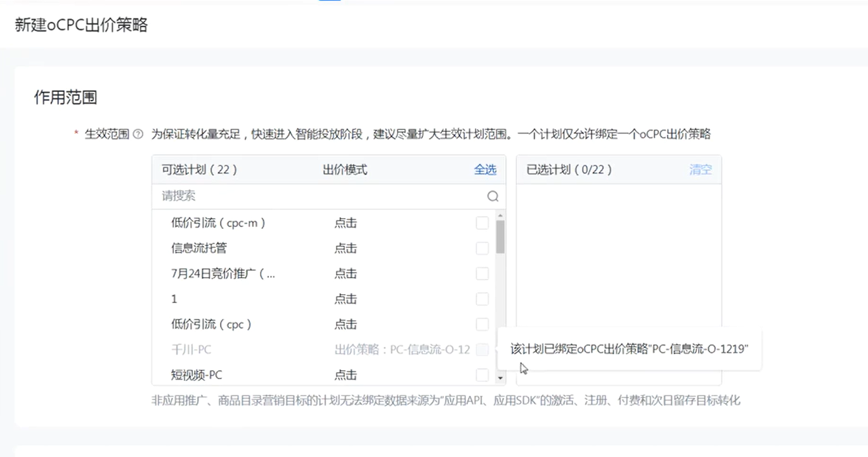This screenshot has height=457, width=868.
Task: Click the 已选计划（0/22）header
Action: coord(569,170)
